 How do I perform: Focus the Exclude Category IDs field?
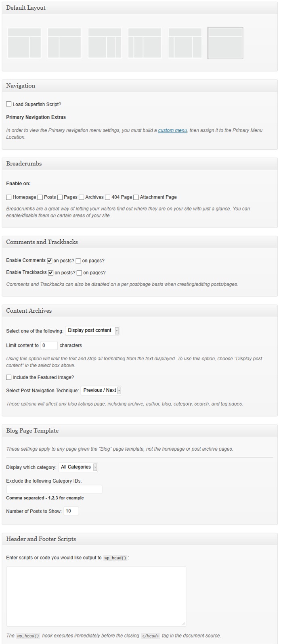click(55, 489)
